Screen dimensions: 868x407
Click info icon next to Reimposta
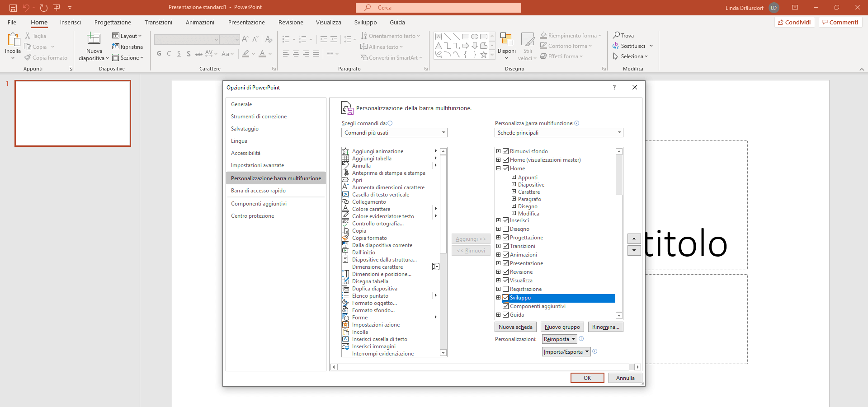[x=581, y=339]
